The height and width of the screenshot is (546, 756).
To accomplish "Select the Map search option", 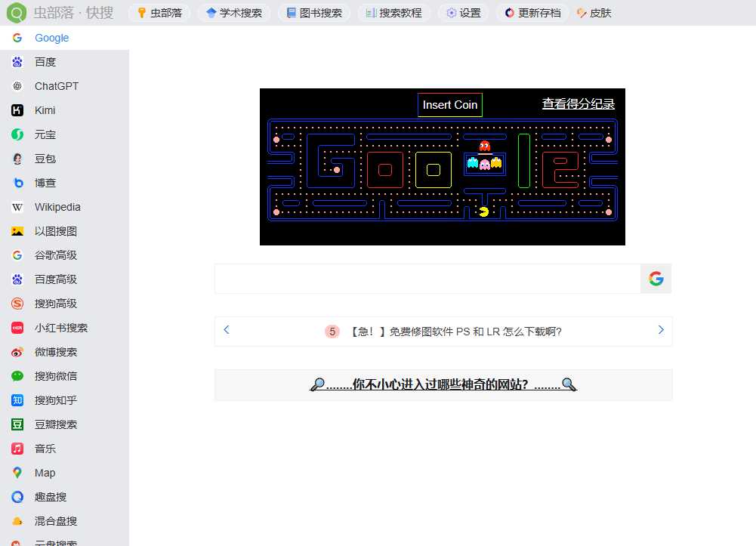I will (x=44, y=472).
